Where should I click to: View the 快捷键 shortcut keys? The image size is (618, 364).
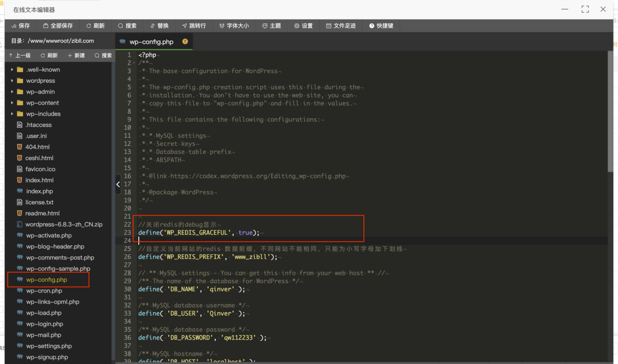pos(381,26)
